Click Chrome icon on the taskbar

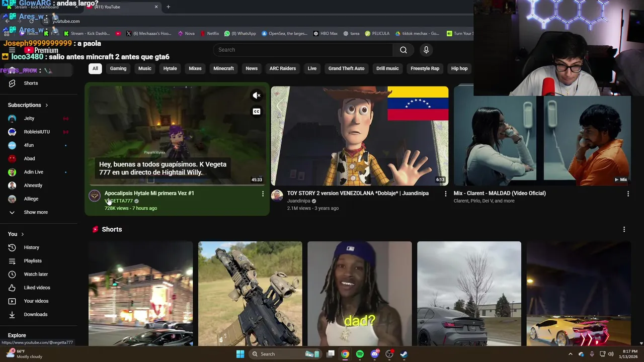coord(345,354)
